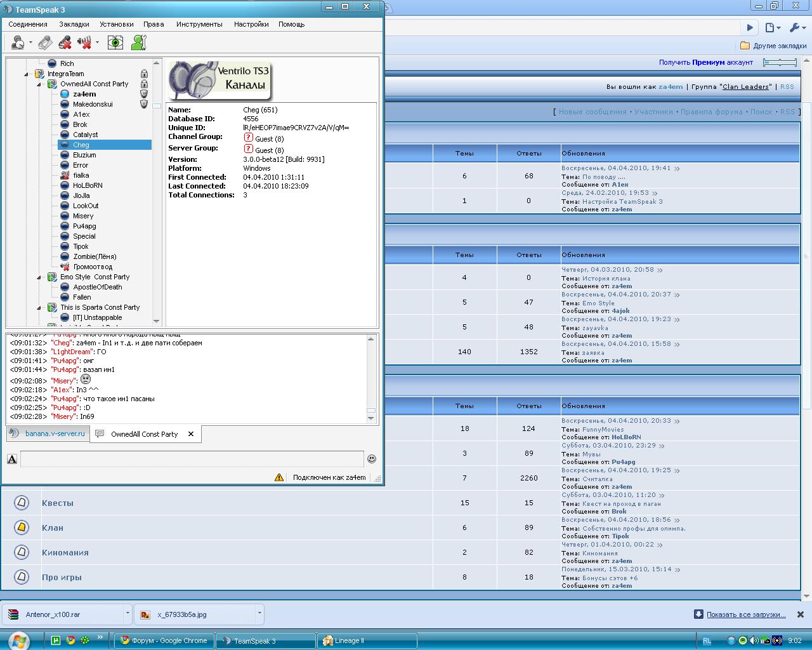
Task: Open the Участники forum link
Action: (x=653, y=112)
